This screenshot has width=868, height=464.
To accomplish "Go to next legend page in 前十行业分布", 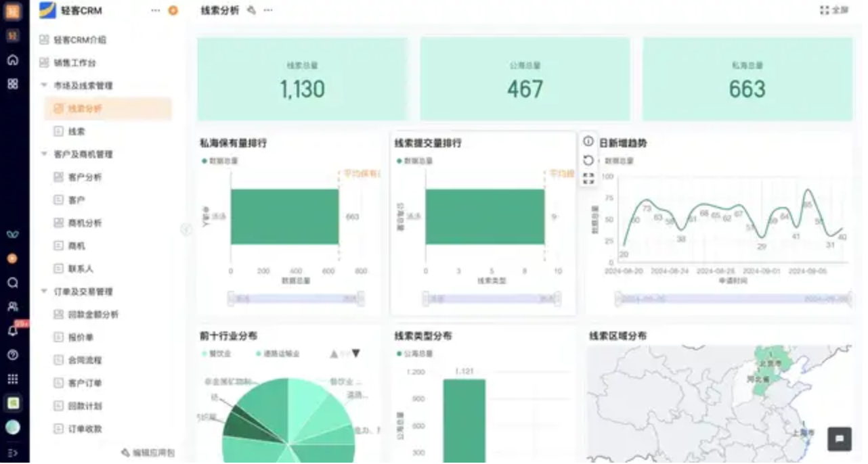I will (355, 354).
